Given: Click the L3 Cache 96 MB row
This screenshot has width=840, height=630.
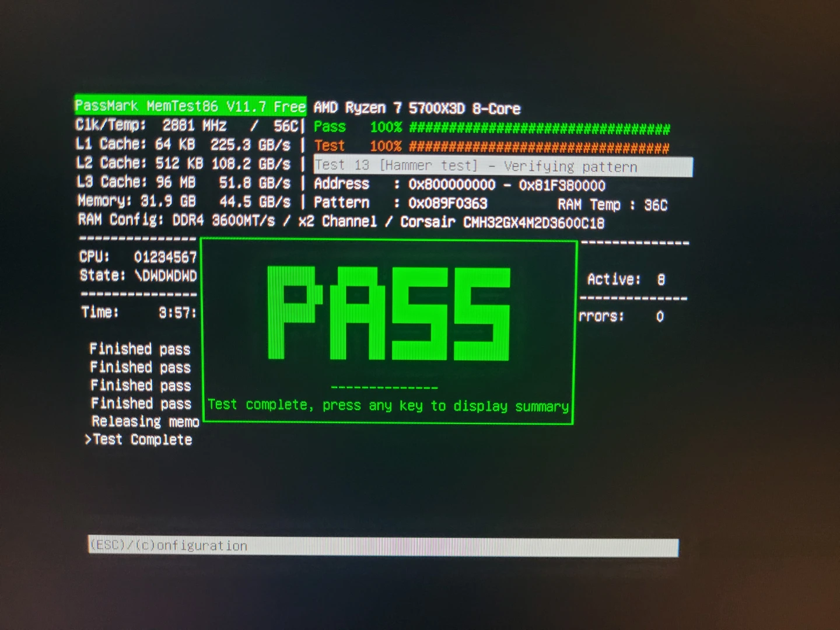Looking at the screenshot, I should pyautogui.click(x=184, y=183).
